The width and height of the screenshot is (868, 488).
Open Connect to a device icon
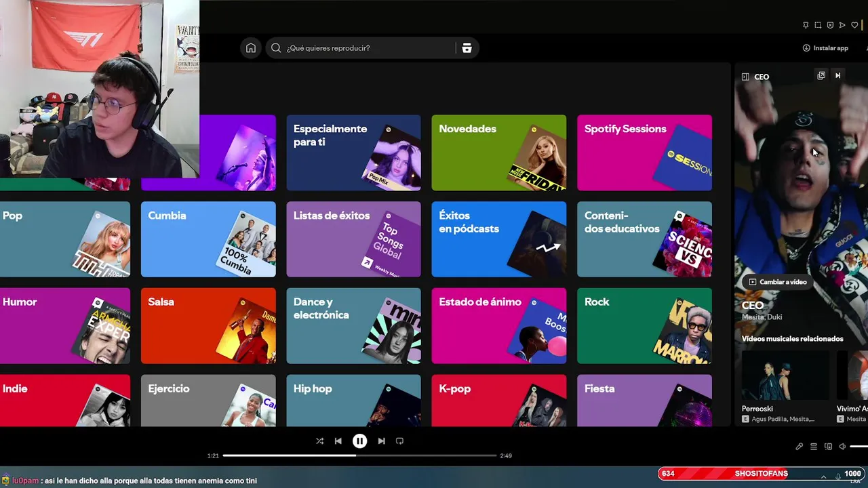pos(828,447)
